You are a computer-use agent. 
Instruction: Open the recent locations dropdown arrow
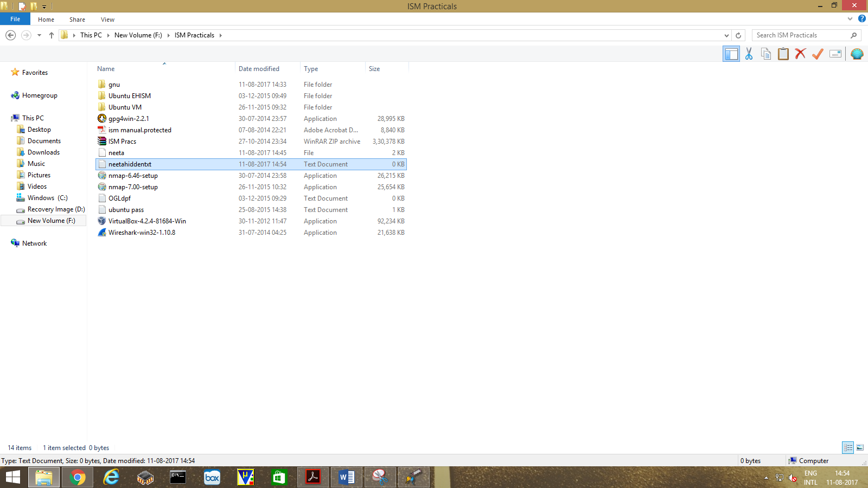[x=39, y=35]
